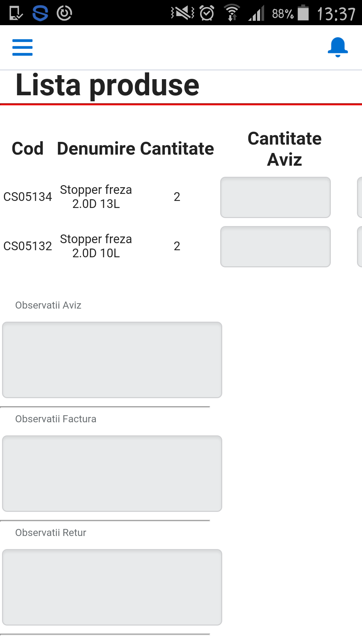Tap the sync circle status icon

pos(64,13)
